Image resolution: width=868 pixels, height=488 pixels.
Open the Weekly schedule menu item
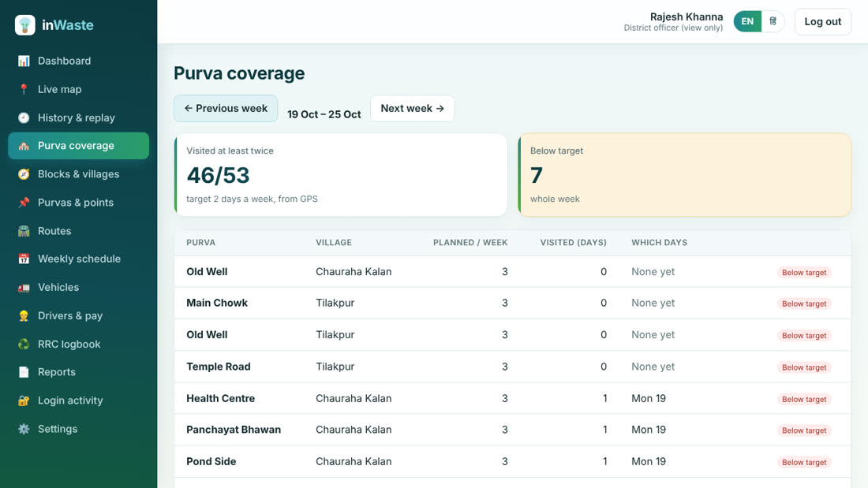[79, 259]
